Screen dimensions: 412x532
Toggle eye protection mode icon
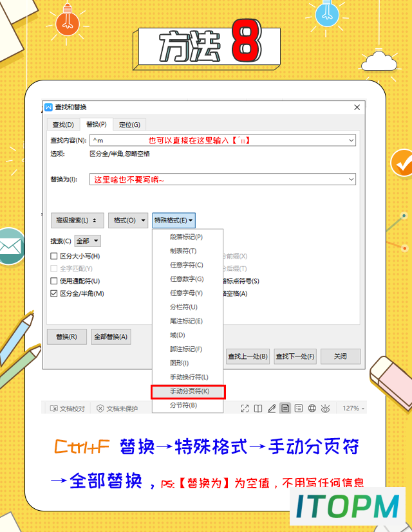click(325, 408)
